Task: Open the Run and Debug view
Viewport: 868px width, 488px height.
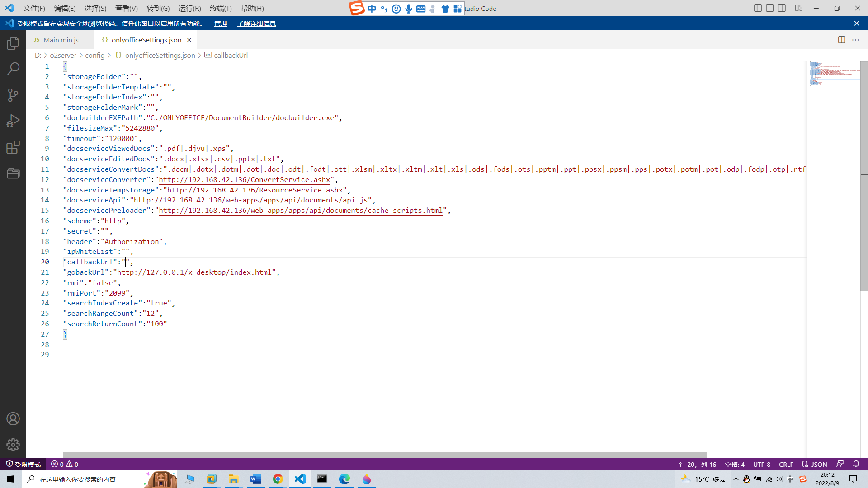Action: [13, 121]
